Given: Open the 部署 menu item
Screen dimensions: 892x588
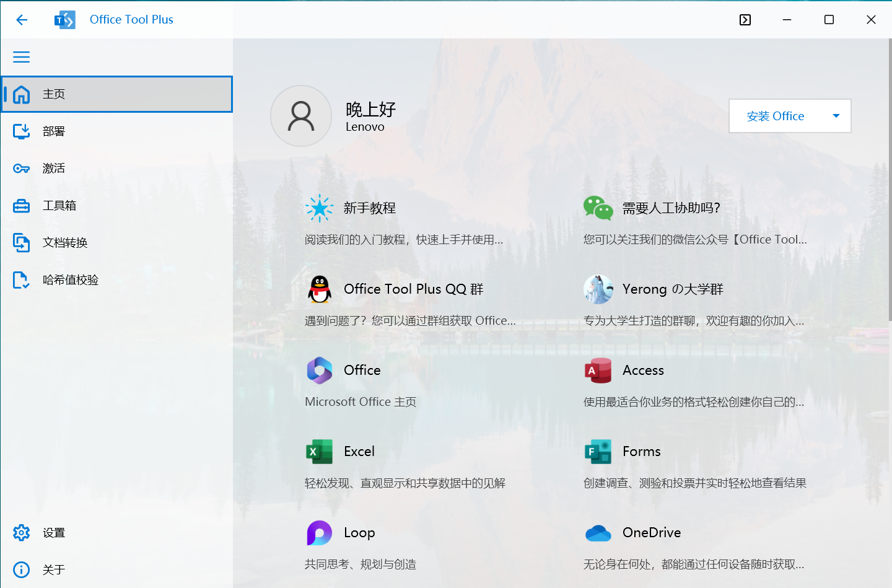Looking at the screenshot, I should point(117,131).
